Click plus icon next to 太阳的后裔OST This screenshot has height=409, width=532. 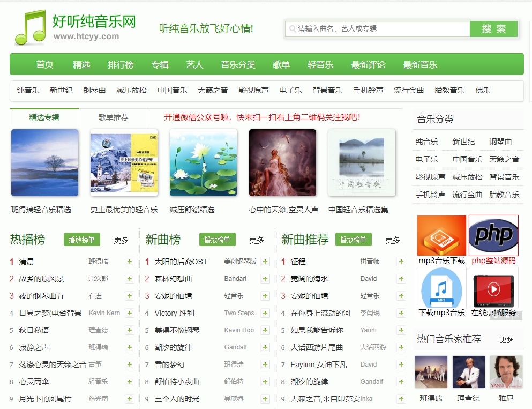(x=265, y=262)
